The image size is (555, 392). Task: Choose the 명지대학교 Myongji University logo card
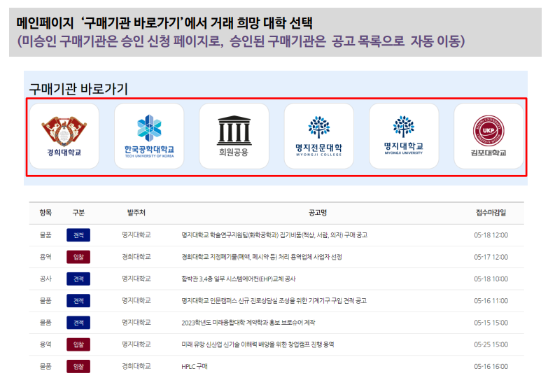tap(404, 136)
